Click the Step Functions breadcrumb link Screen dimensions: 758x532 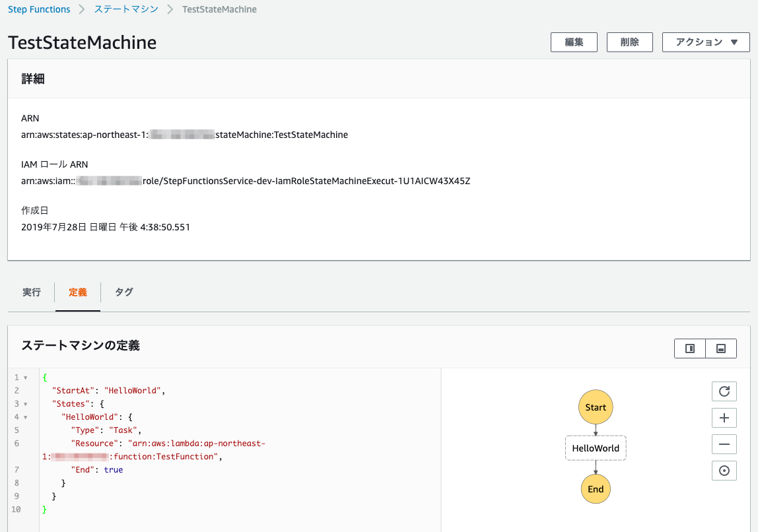pos(39,9)
